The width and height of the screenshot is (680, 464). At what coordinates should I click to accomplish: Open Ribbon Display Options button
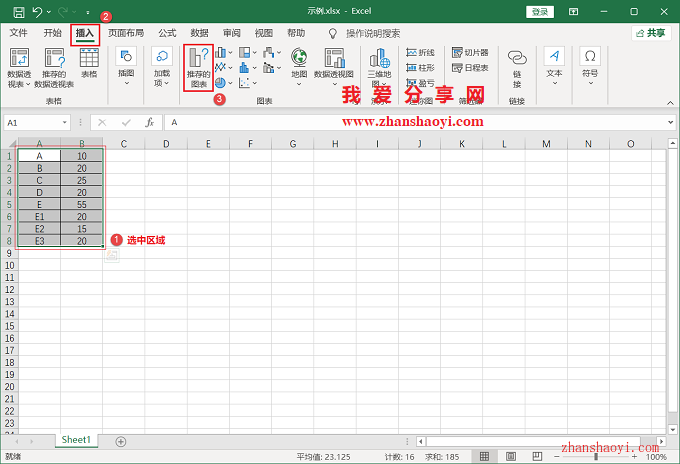[x=573, y=12]
